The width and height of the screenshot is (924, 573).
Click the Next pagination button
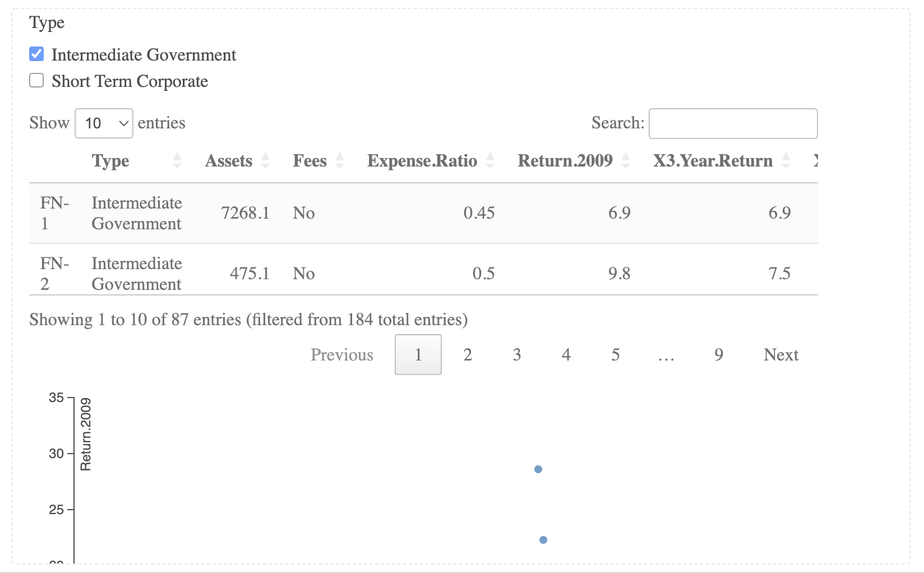(x=781, y=355)
